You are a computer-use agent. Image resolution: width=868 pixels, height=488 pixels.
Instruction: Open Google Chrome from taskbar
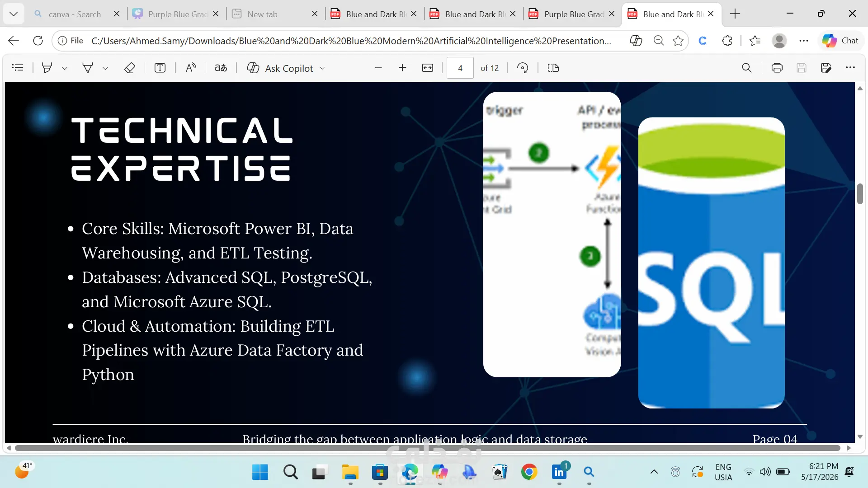click(529, 472)
